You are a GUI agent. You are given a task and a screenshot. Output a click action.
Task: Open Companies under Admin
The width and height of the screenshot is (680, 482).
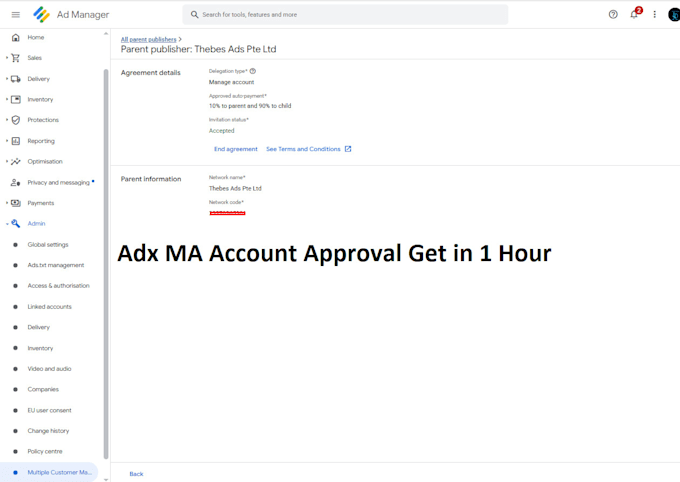tap(43, 389)
